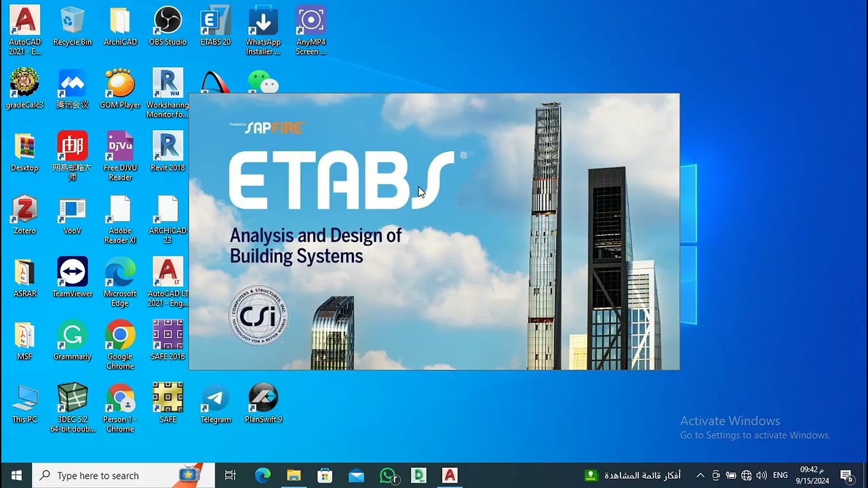Show hidden system tray icons

(x=700, y=476)
